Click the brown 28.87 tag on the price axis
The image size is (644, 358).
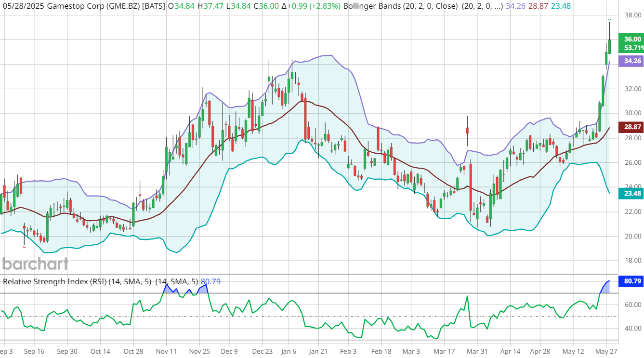(632, 127)
